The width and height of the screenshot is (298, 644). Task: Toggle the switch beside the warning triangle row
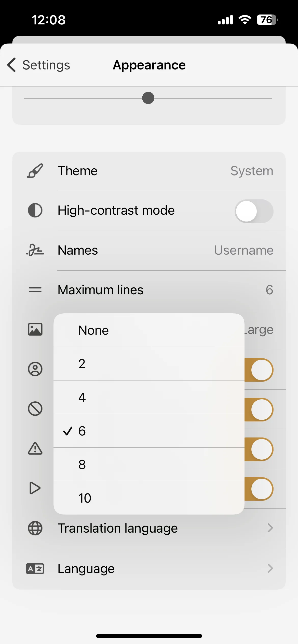(x=259, y=449)
